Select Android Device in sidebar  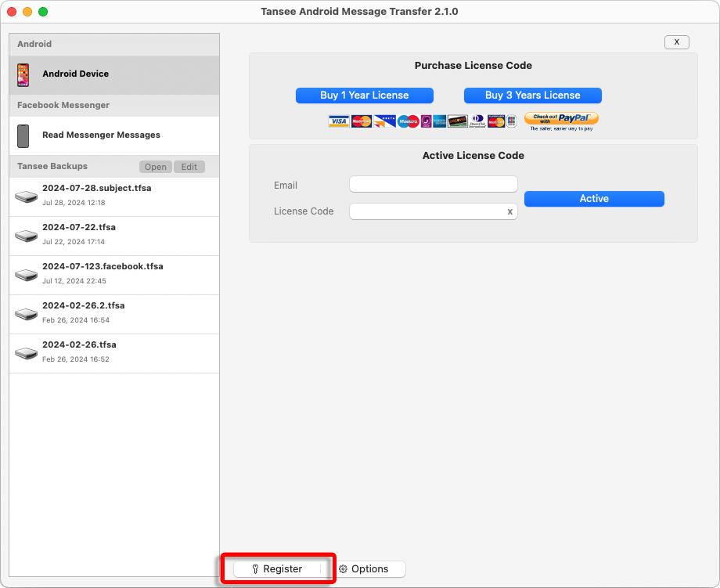(x=114, y=75)
